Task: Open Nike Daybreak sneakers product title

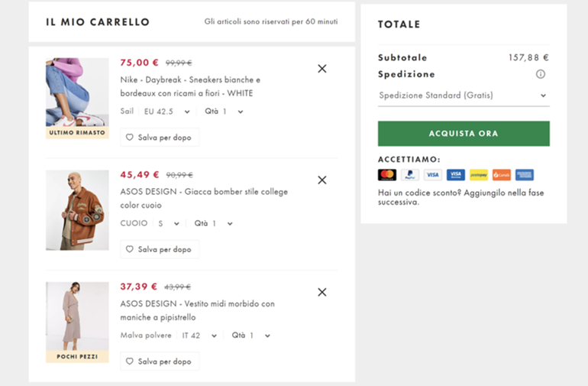Action: (x=190, y=86)
